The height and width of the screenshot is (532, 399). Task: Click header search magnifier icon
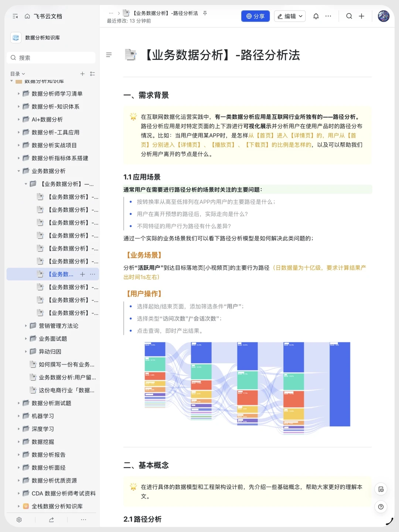click(x=349, y=16)
